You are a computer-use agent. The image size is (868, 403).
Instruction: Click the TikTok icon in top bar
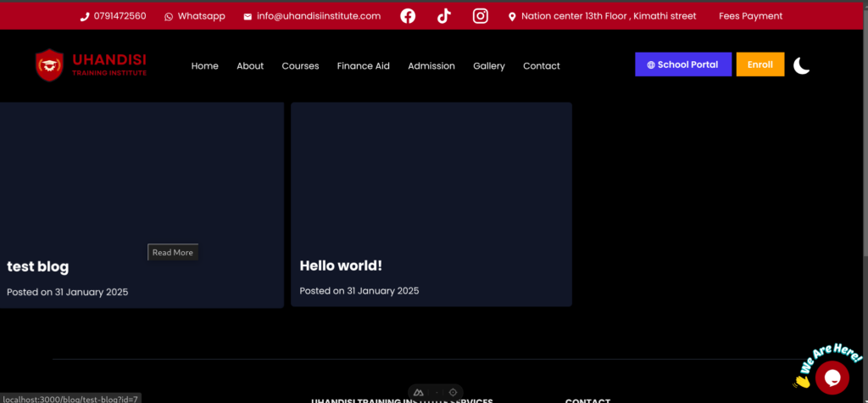[443, 16]
